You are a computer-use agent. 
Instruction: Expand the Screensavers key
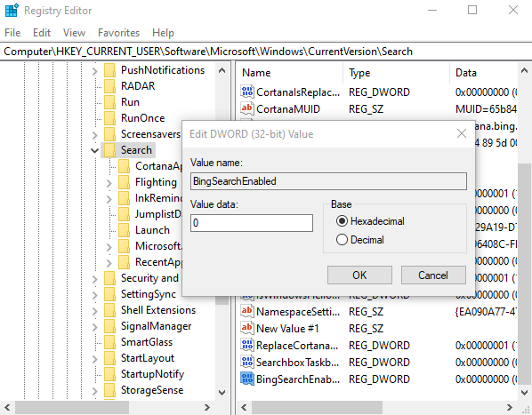(x=94, y=135)
